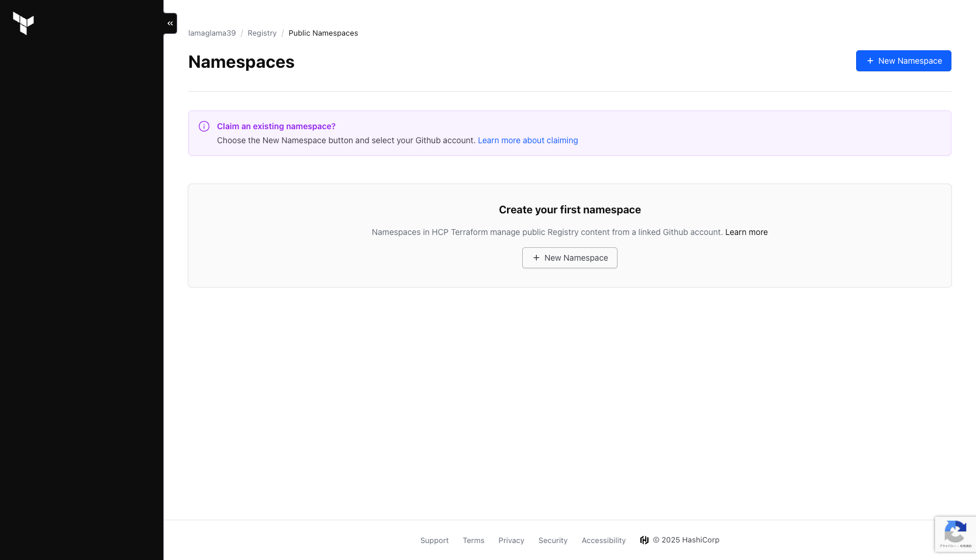Click the © 2025 HashiCorp text
The width and height of the screenshot is (976, 560).
[686, 540]
